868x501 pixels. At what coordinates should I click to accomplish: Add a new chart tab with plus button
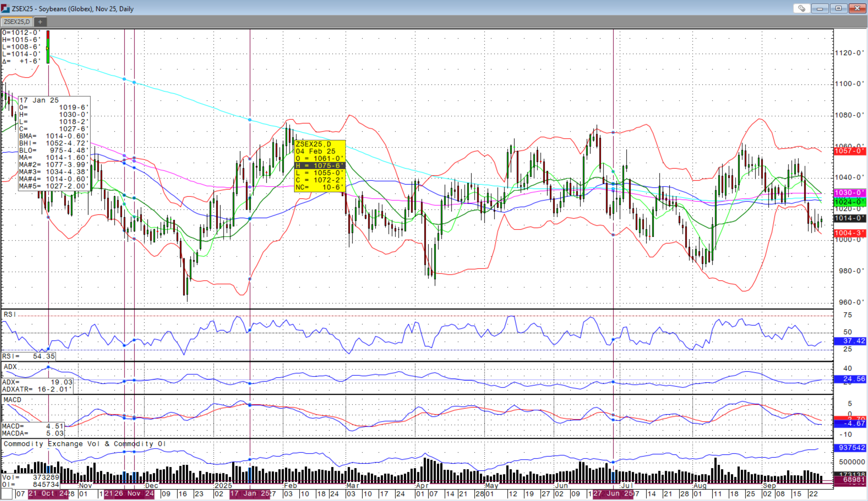click(x=40, y=22)
